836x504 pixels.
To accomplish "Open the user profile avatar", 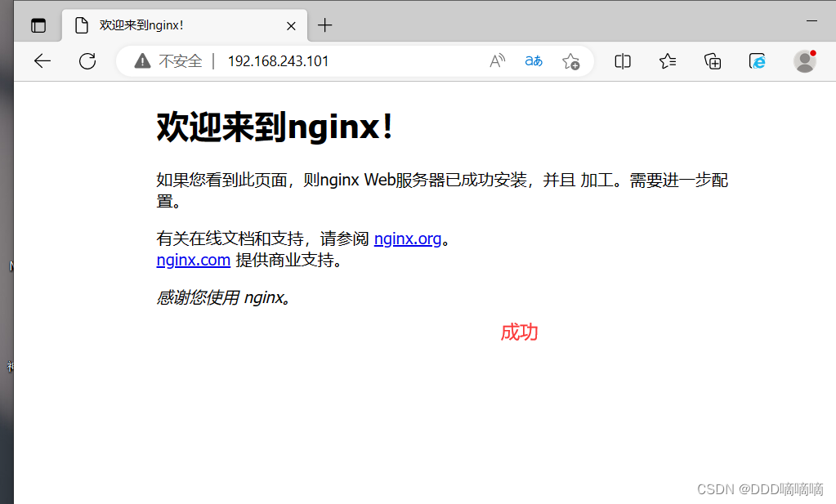I will click(805, 61).
